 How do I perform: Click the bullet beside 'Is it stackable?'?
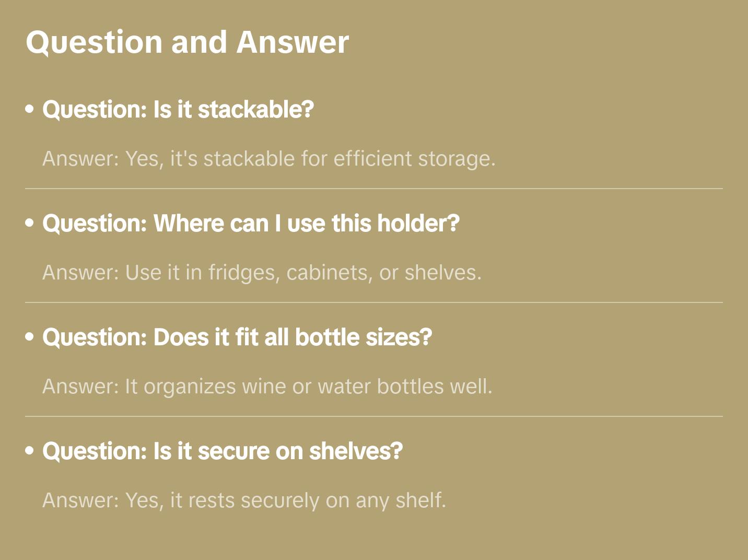click(30, 110)
